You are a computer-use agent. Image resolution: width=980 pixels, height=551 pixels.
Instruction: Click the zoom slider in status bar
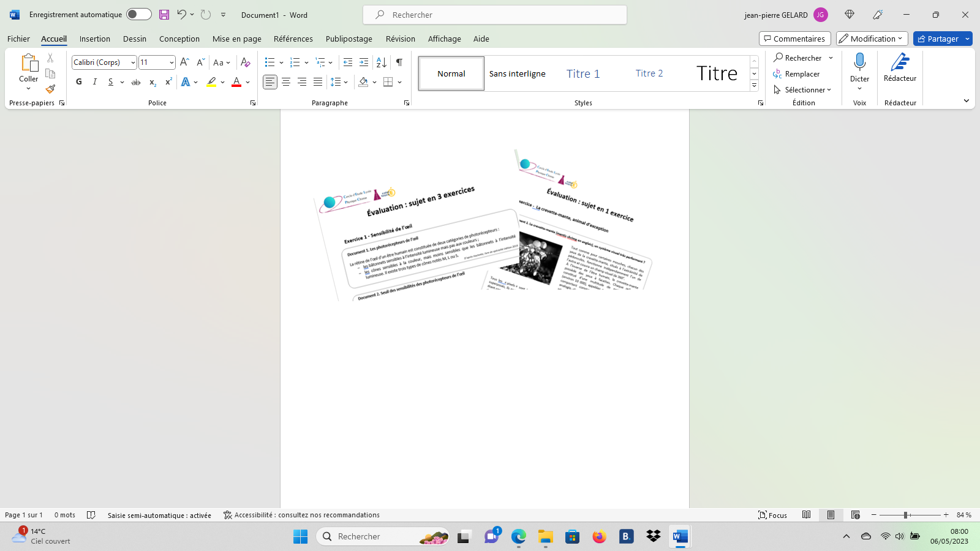coord(905,515)
